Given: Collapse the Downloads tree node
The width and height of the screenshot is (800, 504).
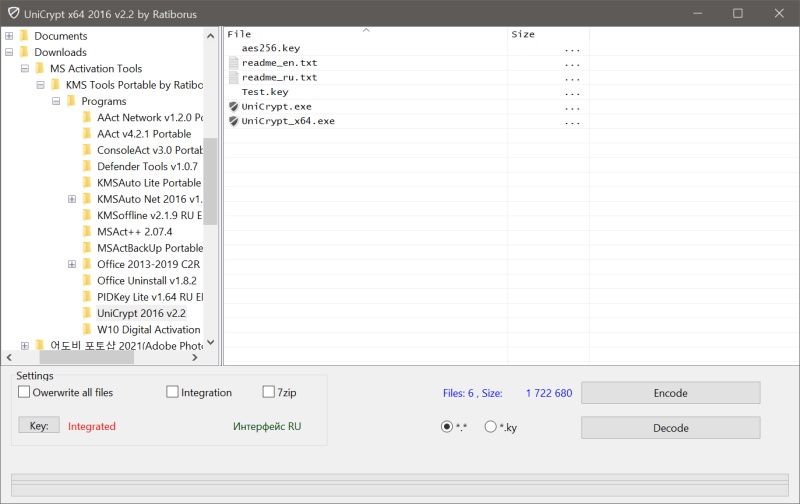Looking at the screenshot, I should (x=9, y=52).
